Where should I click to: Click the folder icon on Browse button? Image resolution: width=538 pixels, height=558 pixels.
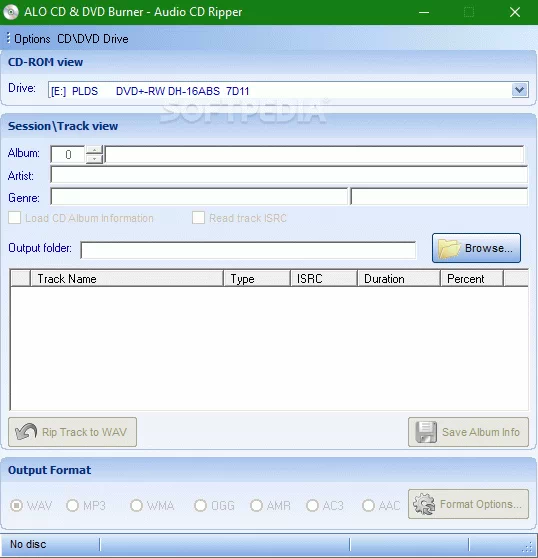click(x=449, y=248)
